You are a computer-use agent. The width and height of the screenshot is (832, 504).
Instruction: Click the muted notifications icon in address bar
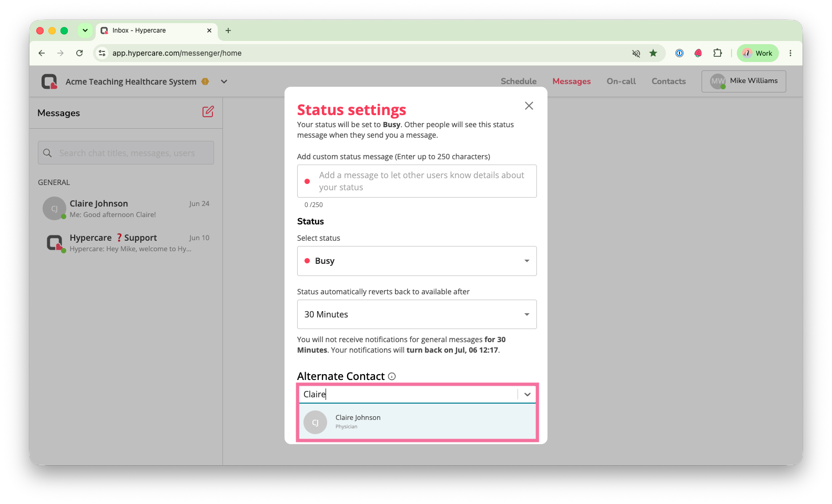tap(636, 53)
